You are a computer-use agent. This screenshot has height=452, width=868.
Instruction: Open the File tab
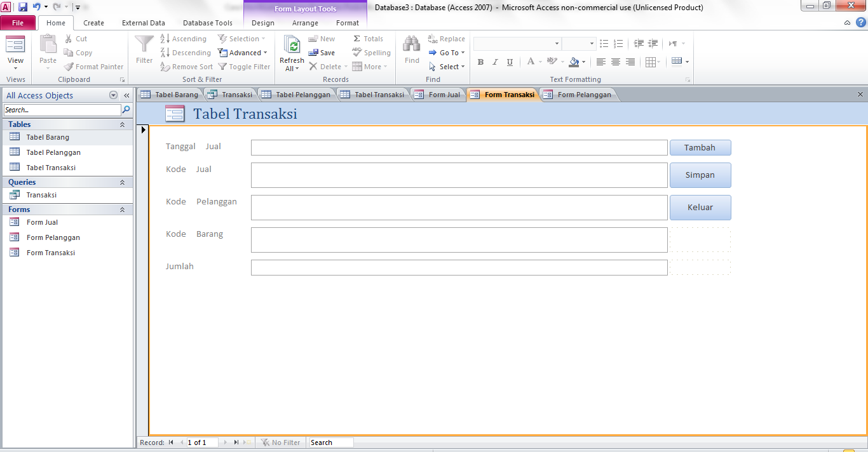coord(18,23)
